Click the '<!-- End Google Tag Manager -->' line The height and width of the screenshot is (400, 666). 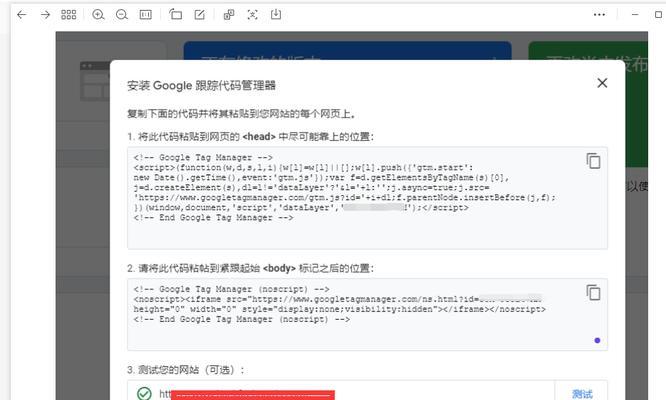pos(213,218)
